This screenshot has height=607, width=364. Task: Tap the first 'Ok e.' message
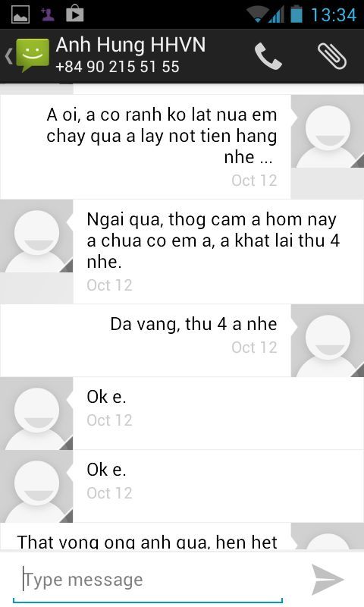tap(218, 414)
